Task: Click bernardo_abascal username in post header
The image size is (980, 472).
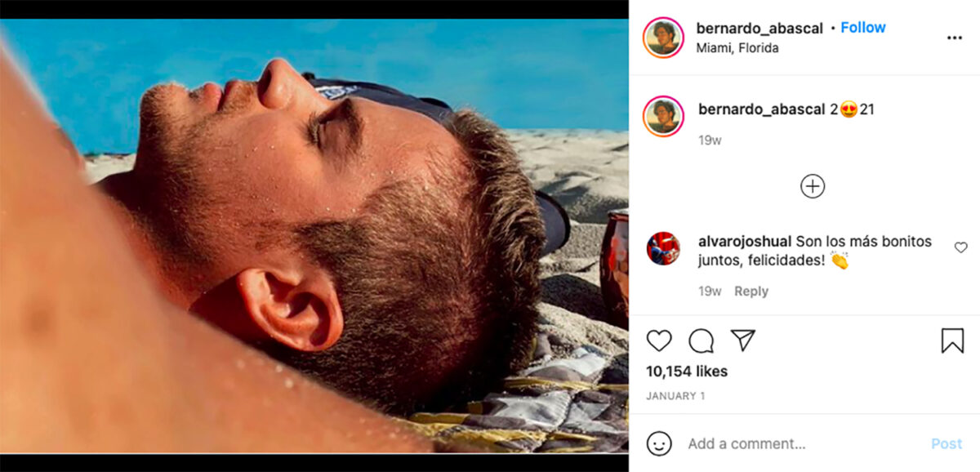Action: point(760,28)
